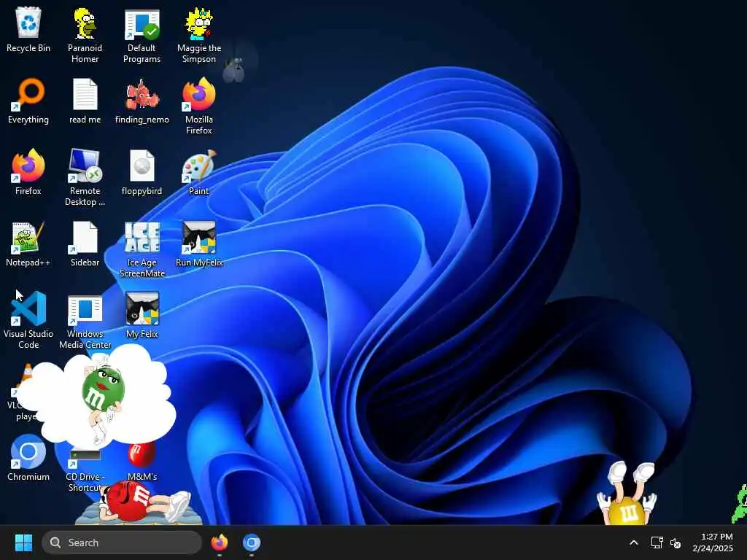Screen dimensions: 747x560
Task: Click the muted volume tray icon
Action: (676, 542)
